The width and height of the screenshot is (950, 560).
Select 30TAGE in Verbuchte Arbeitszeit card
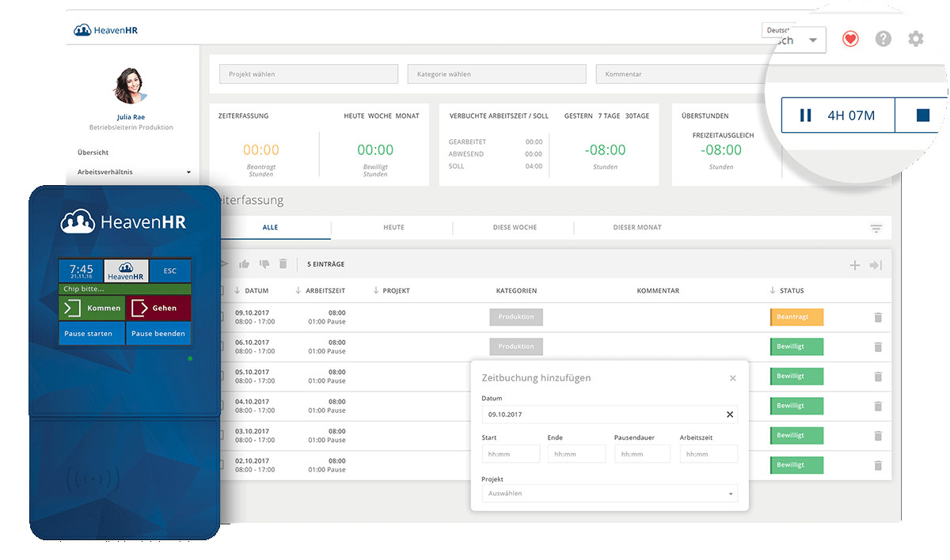pos(637,116)
